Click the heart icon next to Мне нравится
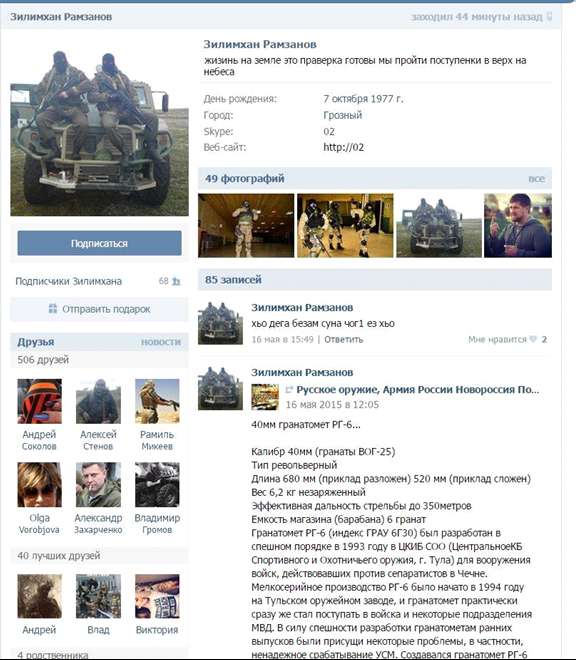 point(533,339)
